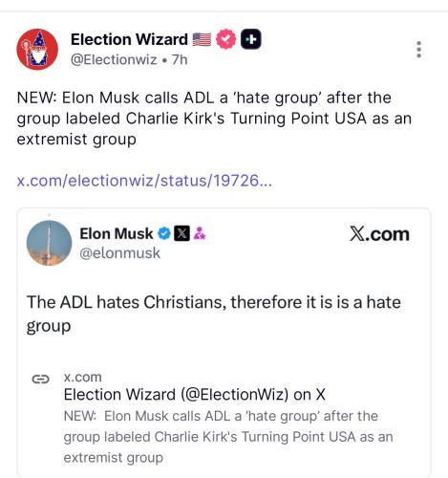The width and height of the screenshot is (448, 478).
Task: Open the three-dot post options menu
Action: coord(418,49)
